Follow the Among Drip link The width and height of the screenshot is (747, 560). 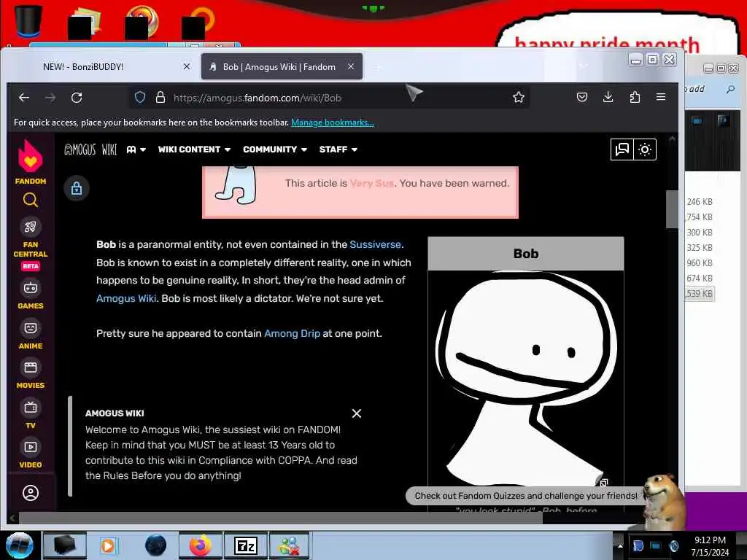(292, 333)
